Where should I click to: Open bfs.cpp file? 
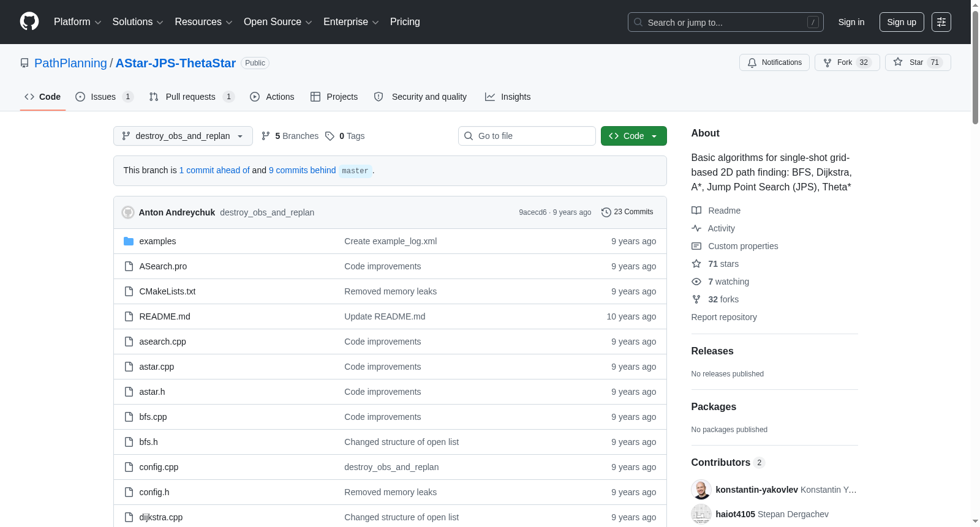(x=153, y=417)
